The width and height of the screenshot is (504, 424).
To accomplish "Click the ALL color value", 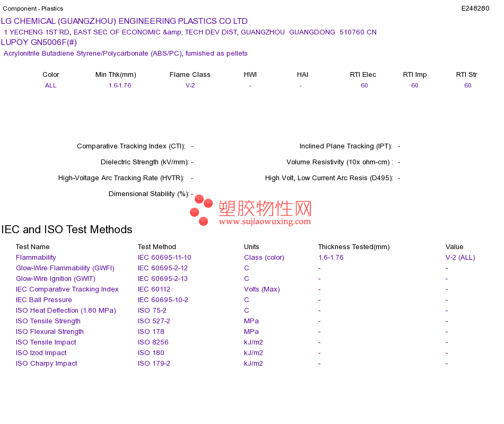I will 50,86.
